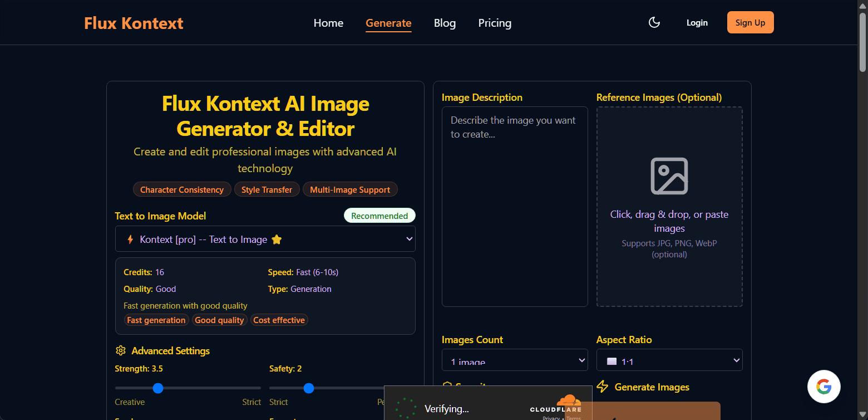Screen dimensions: 868x420
Task: Click the Advanced Settings gear icon
Action: coord(120,350)
